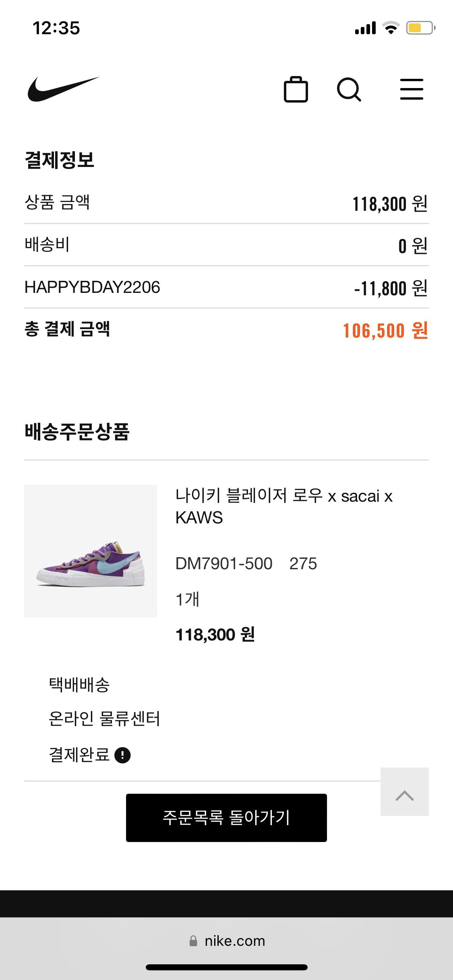Screen dimensions: 453x980
Task: Tap the nike.com address bar
Action: 226,941
